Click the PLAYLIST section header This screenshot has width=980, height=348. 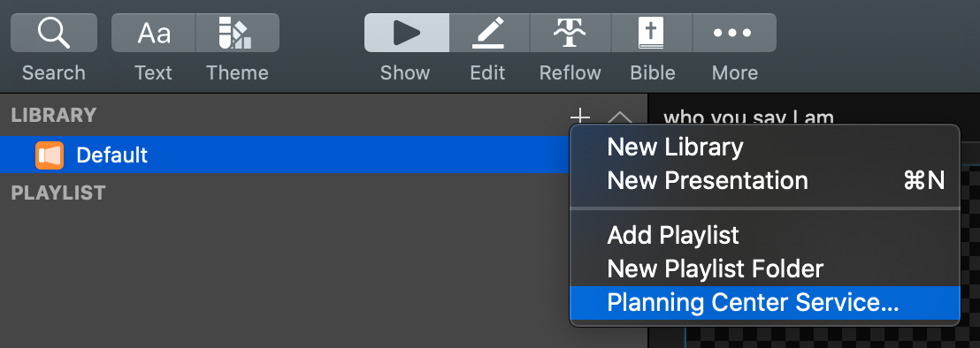(x=58, y=193)
